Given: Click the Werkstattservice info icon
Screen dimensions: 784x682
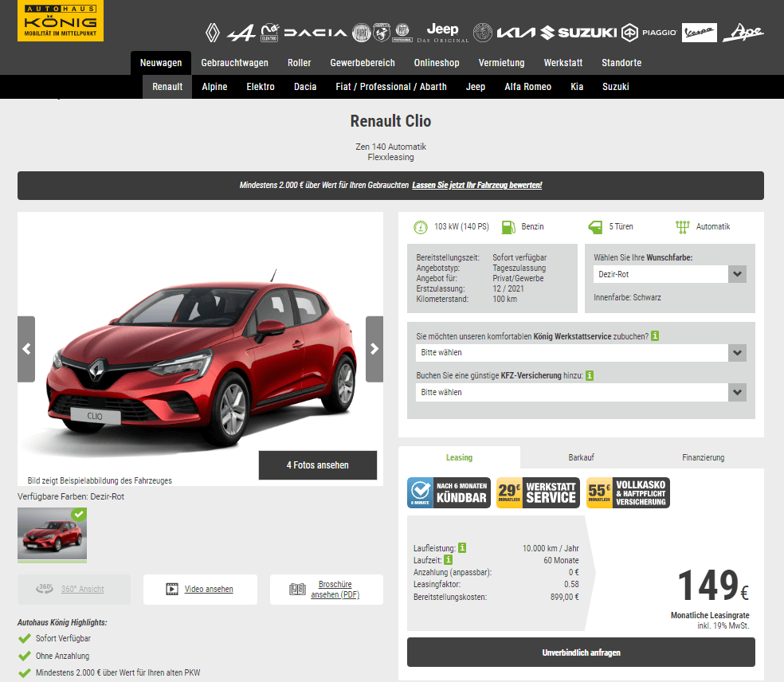Looking at the screenshot, I should click(655, 336).
